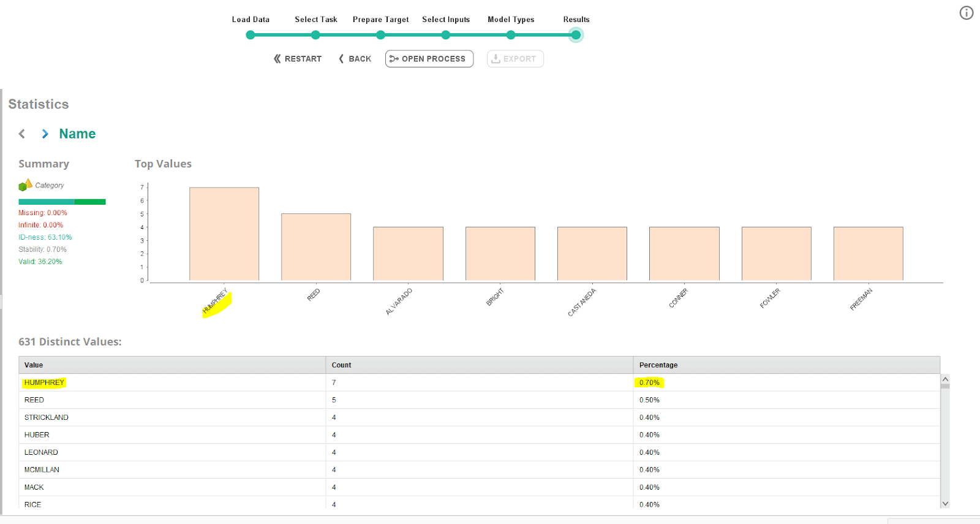Click the Category type icon in Summary

pos(25,185)
